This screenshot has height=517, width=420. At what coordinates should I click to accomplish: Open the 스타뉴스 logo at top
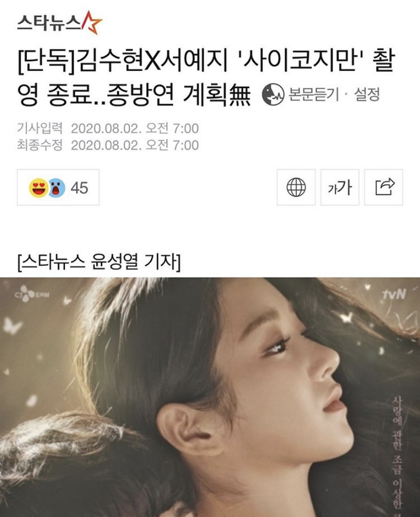(60, 23)
